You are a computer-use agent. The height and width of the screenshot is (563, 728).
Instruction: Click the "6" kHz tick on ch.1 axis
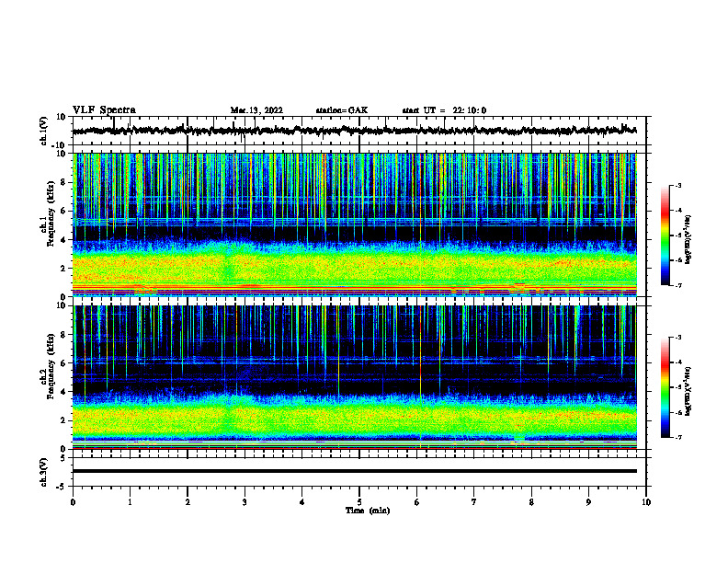tap(64, 211)
